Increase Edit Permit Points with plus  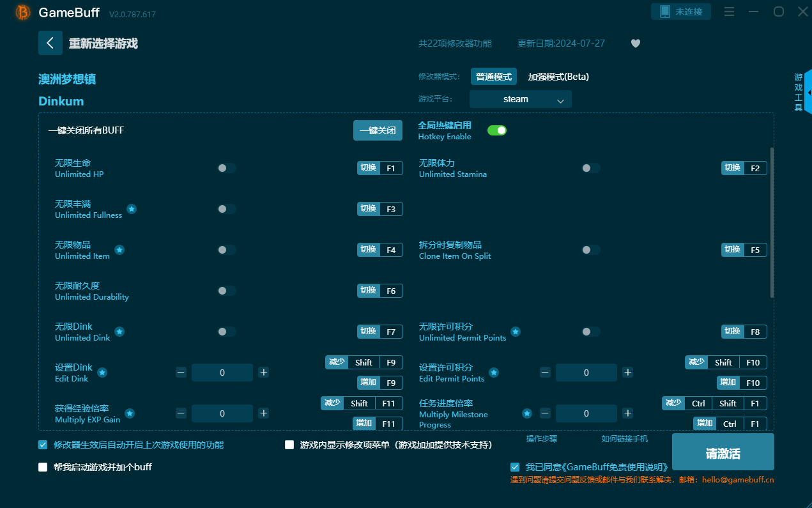point(627,372)
